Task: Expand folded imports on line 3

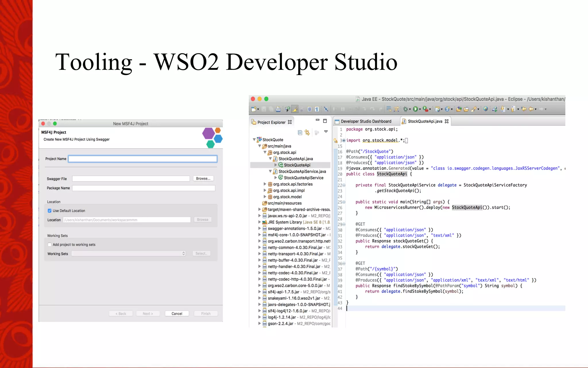Action: click(x=344, y=141)
